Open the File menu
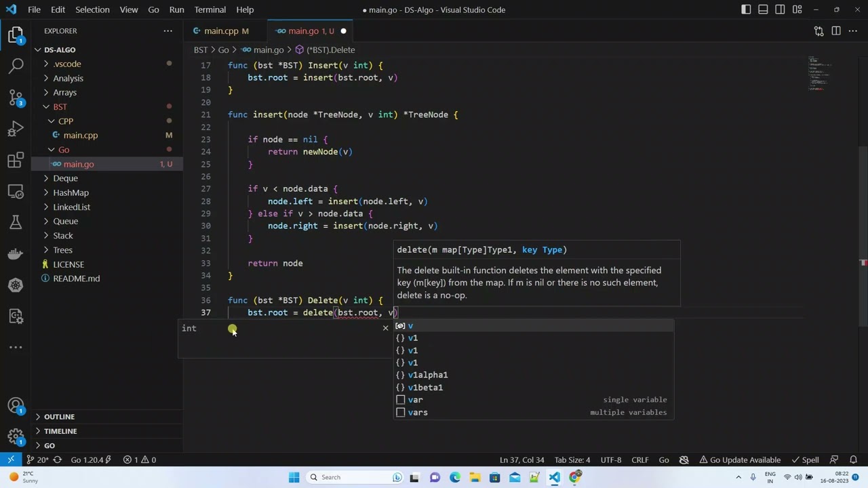Image resolution: width=868 pixels, height=488 pixels. [34, 9]
